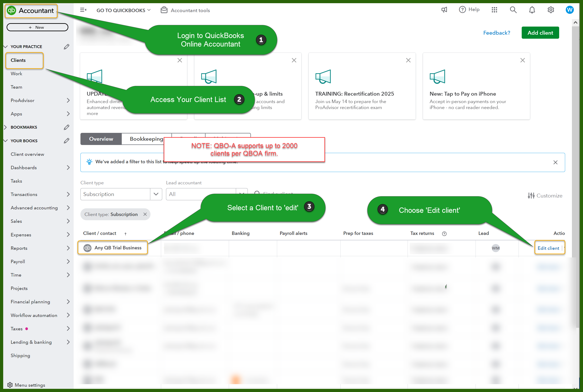The image size is (583, 392).
Task: Click the Add client button
Action: (540, 33)
